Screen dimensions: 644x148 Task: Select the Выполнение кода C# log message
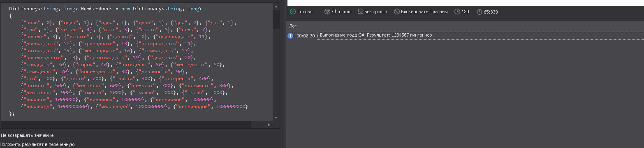376,36
